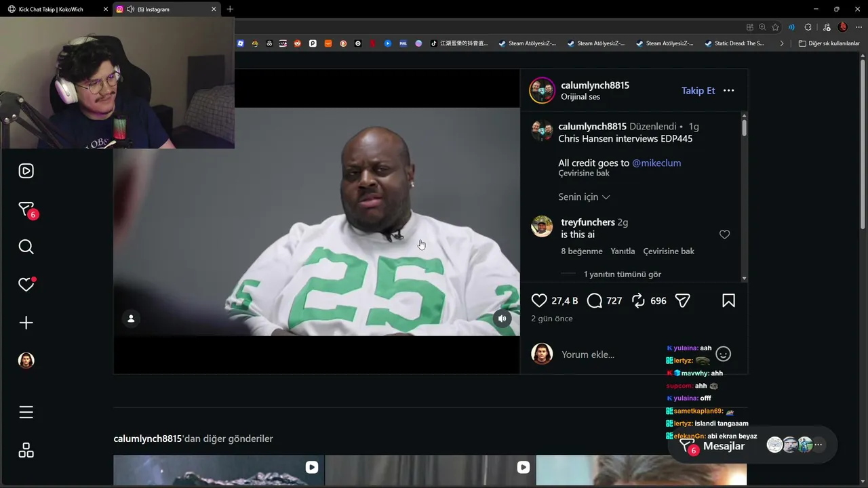Open calumlynch8815 link above other posts

pos(148,439)
